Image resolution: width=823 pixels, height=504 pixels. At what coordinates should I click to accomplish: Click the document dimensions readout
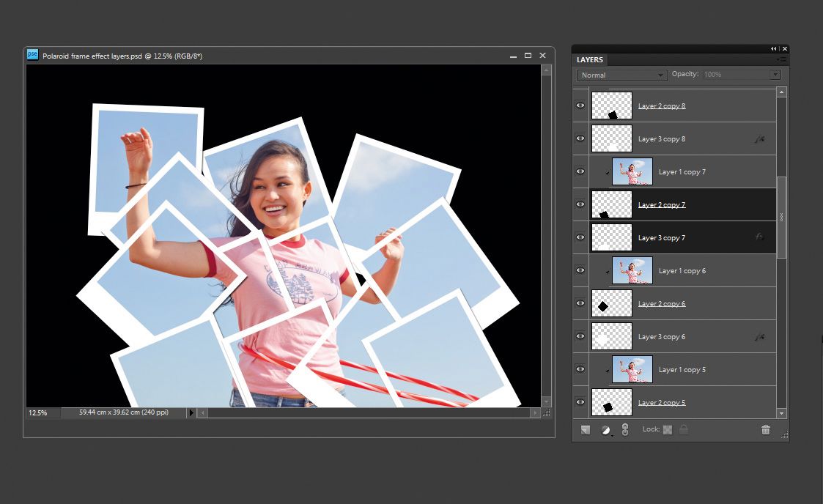pyautogui.click(x=121, y=412)
